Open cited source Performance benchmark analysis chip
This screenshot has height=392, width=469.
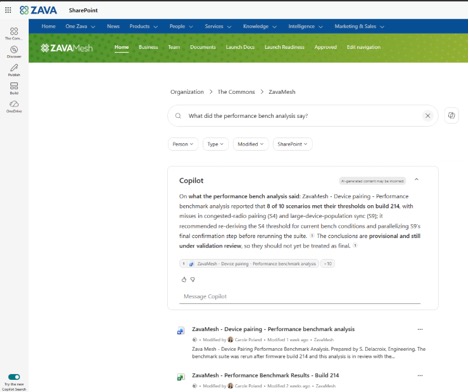pos(249,264)
